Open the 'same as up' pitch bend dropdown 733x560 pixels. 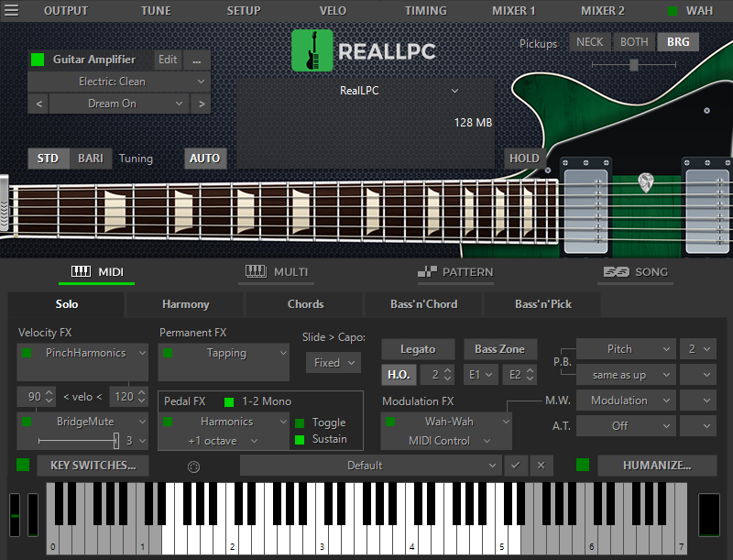(626, 374)
